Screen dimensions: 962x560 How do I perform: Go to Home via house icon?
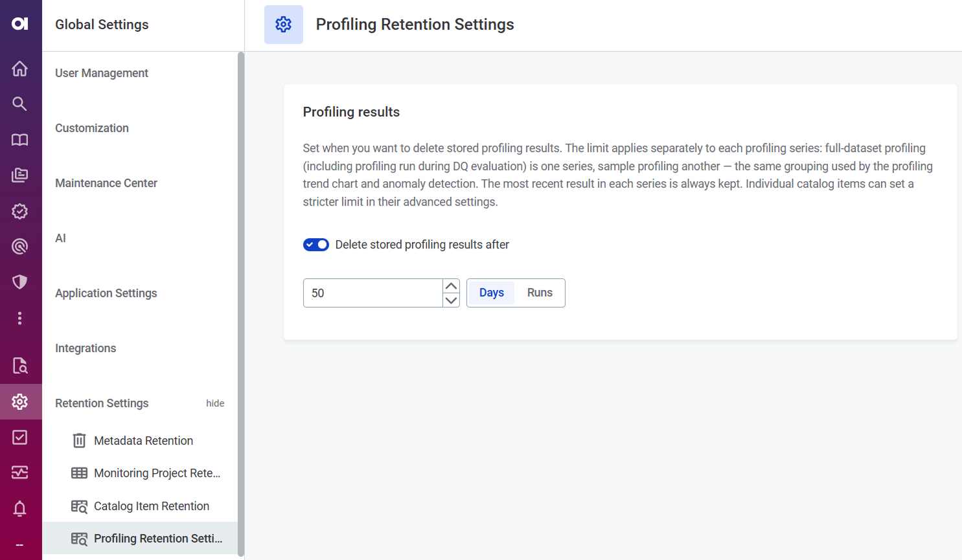tap(20, 68)
